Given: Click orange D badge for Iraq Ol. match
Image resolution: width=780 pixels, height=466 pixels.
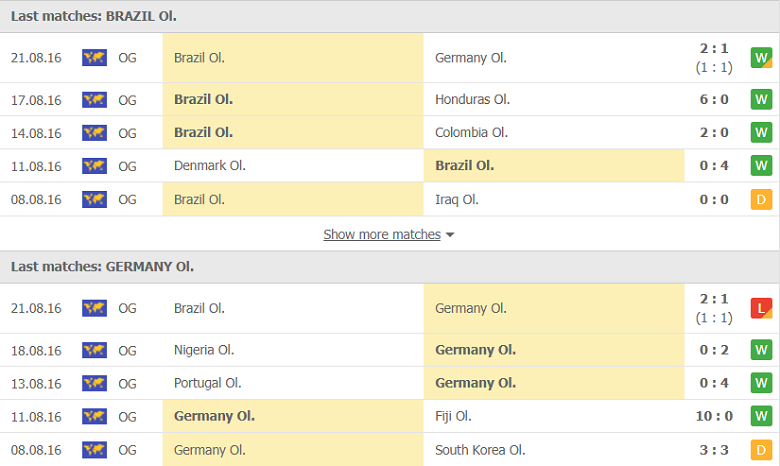Looking at the screenshot, I should (x=761, y=199).
